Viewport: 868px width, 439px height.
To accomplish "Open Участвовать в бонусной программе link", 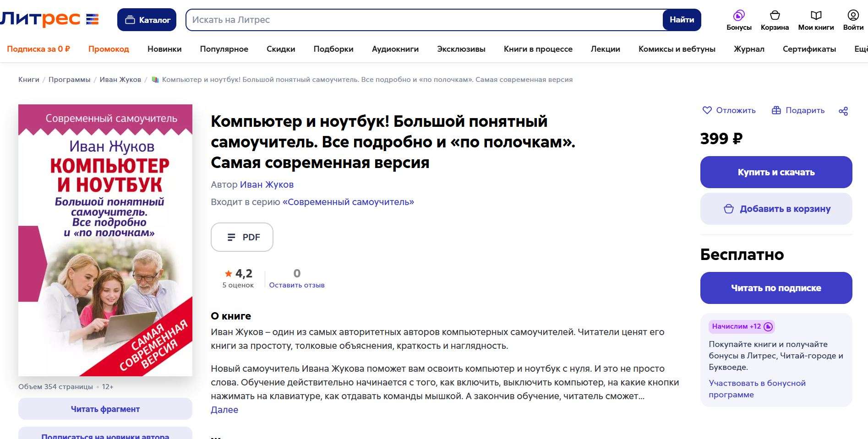I will pos(757,389).
